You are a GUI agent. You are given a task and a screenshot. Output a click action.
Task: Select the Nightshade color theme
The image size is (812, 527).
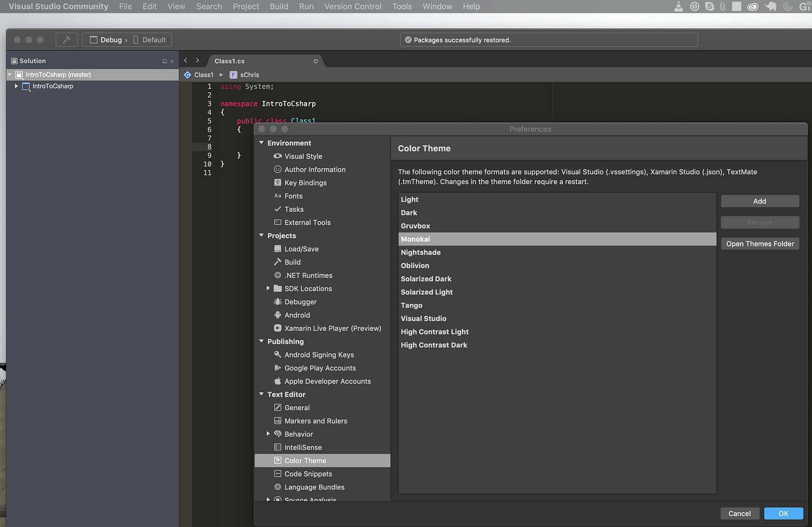click(x=557, y=252)
